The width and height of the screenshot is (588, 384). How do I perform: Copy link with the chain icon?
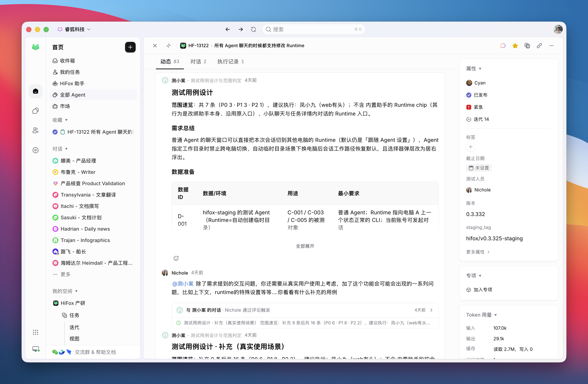[x=539, y=46]
